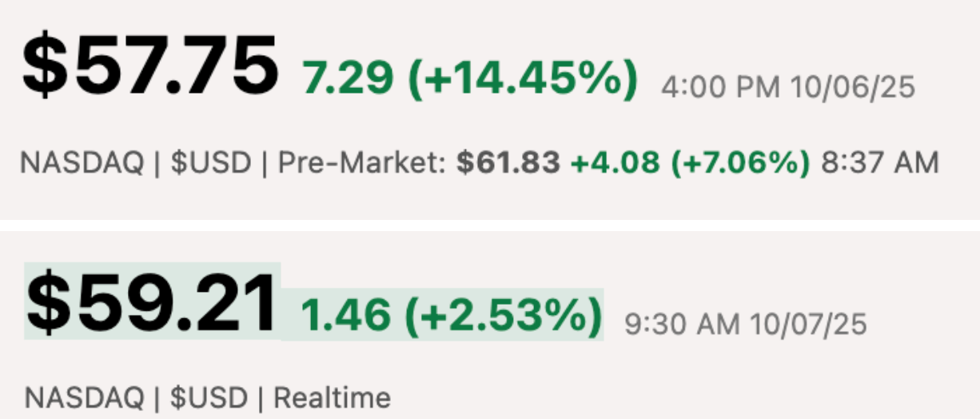The width and height of the screenshot is (980, 419).
Task: Select the 7.29 price change value
Action: point(348,78)
